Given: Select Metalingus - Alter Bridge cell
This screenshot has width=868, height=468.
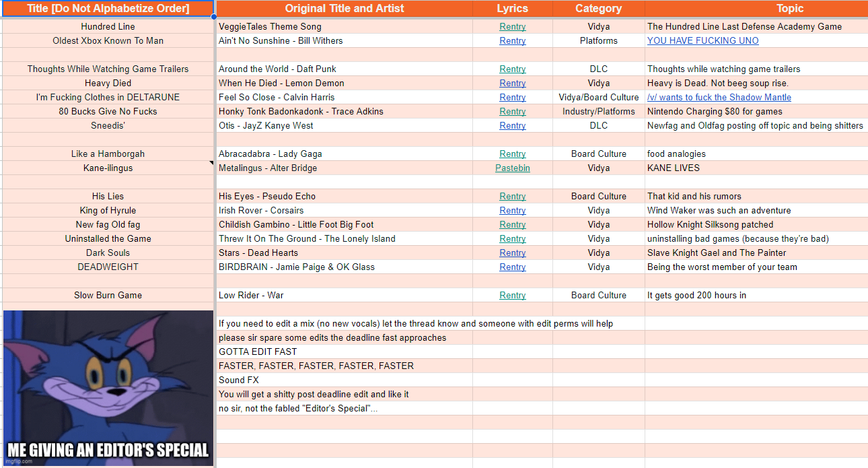Looking at the screenshot, I should click(344, 168).
